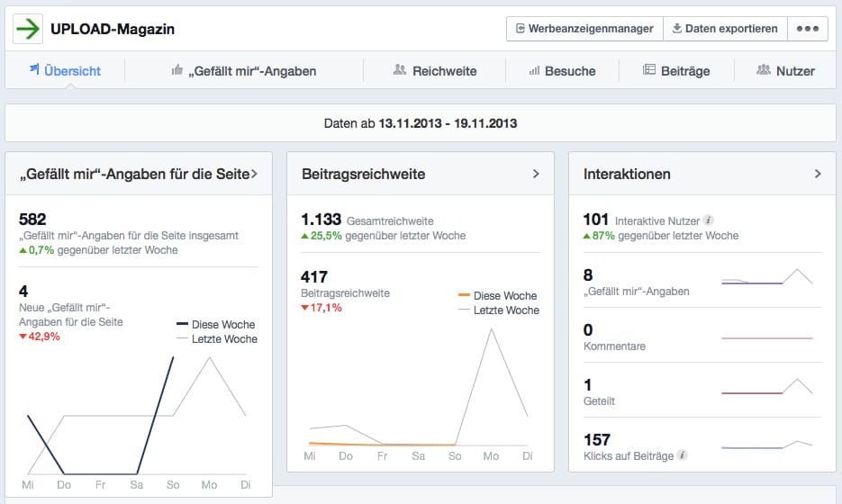Open the Interaktionen heading
842x504 pixels.
627,174
